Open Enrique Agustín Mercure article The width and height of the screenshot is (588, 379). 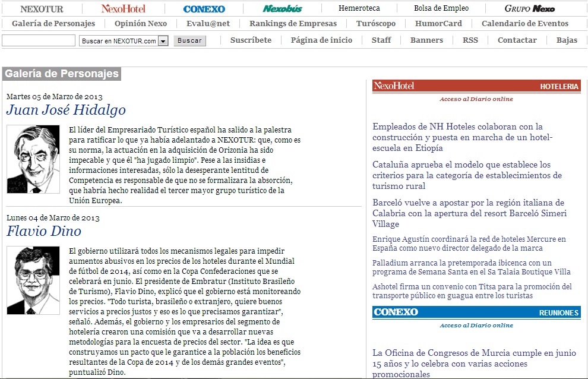(x=469, y=244)
